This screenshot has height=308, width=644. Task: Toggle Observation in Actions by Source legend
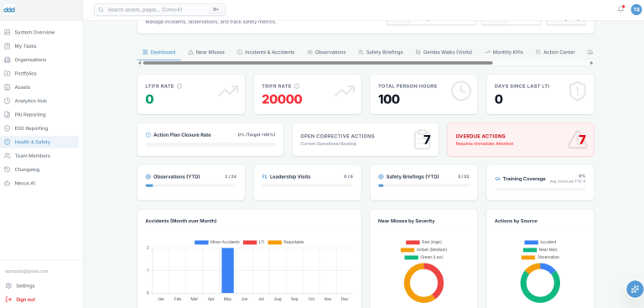540,257
